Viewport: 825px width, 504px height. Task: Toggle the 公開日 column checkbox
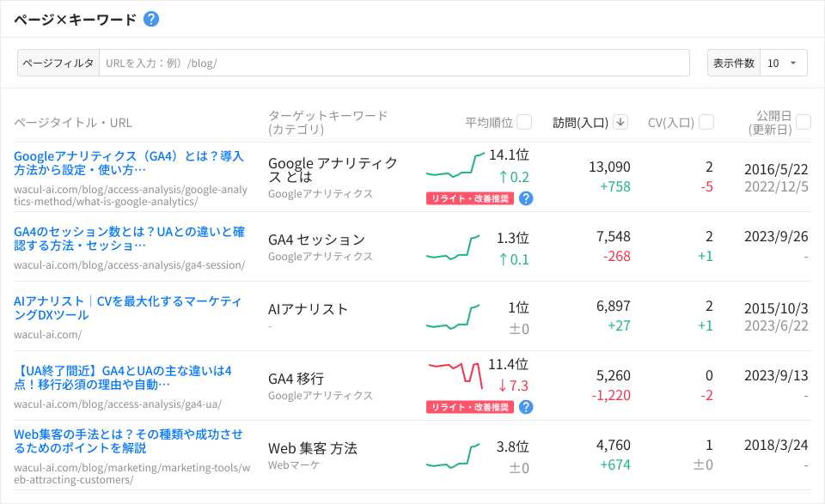[804, 123]
